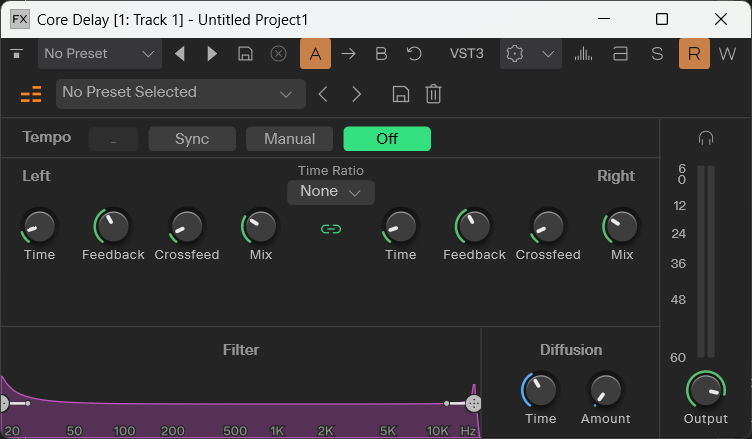Click the Diffusion Time knob
Viewport: 752px width, 439px height.
click(540, 390)
